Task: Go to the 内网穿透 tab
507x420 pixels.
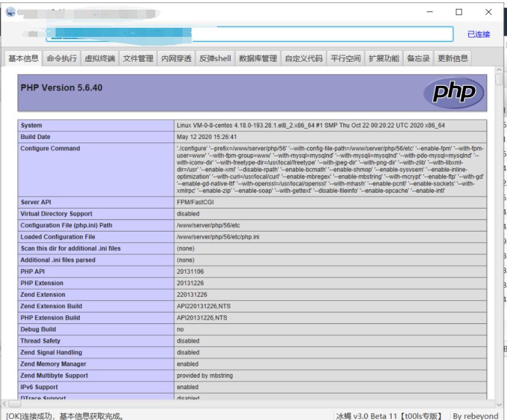Action: [176, 58]
